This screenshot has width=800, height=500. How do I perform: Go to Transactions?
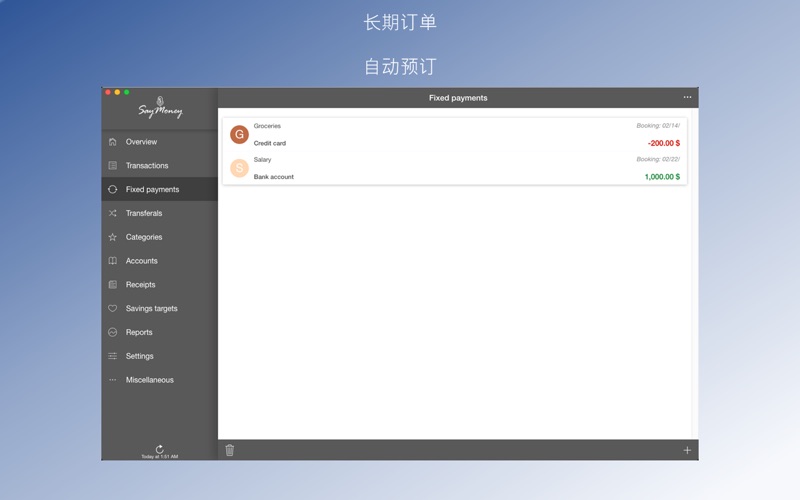(x=160, y=165)
